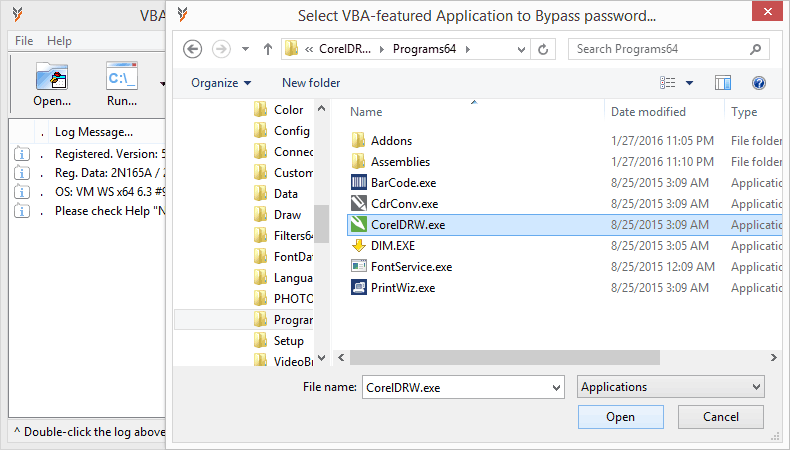Select the BarCode.exe icon
This screenshot has width=790, height=450.
pos(359,182)
